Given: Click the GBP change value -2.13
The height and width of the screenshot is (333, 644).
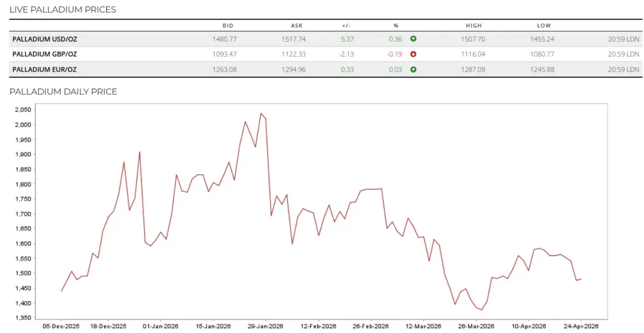Looking at the screenshot, I should 346,54.
